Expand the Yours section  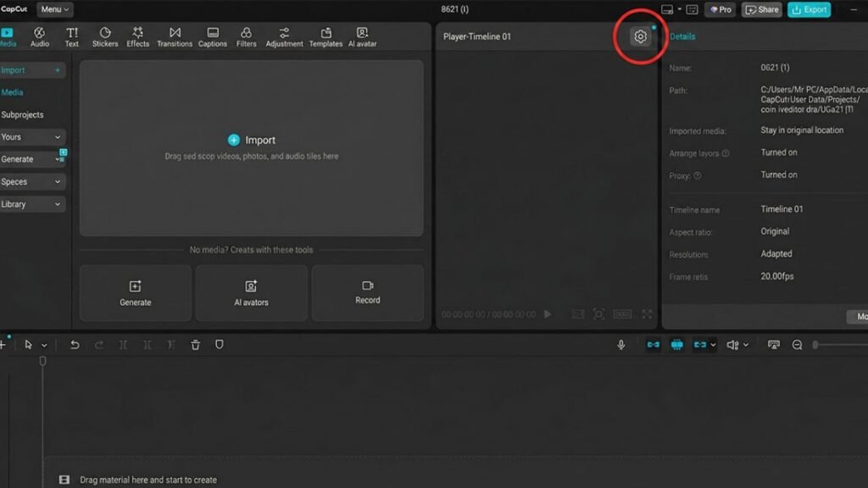31,136
